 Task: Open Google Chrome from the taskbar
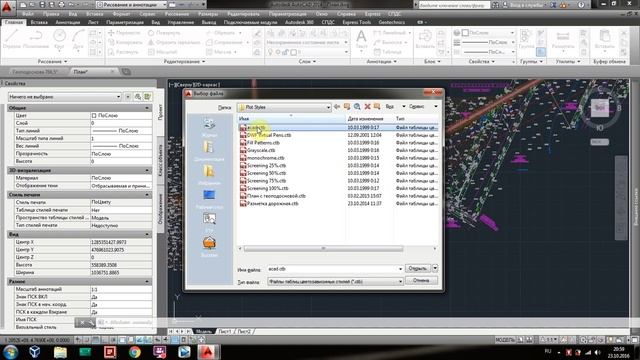[x=134, y=351]
